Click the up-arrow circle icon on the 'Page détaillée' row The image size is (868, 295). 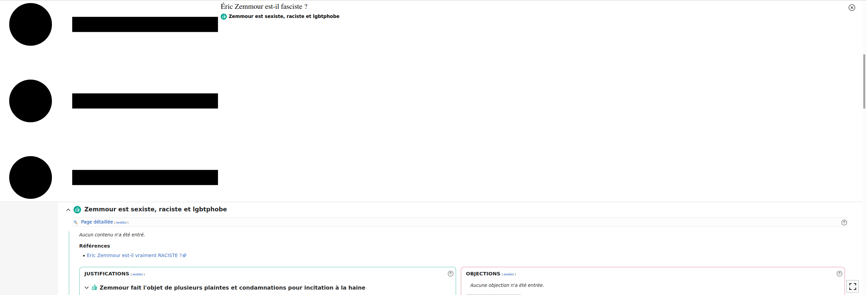click(844, 223)
